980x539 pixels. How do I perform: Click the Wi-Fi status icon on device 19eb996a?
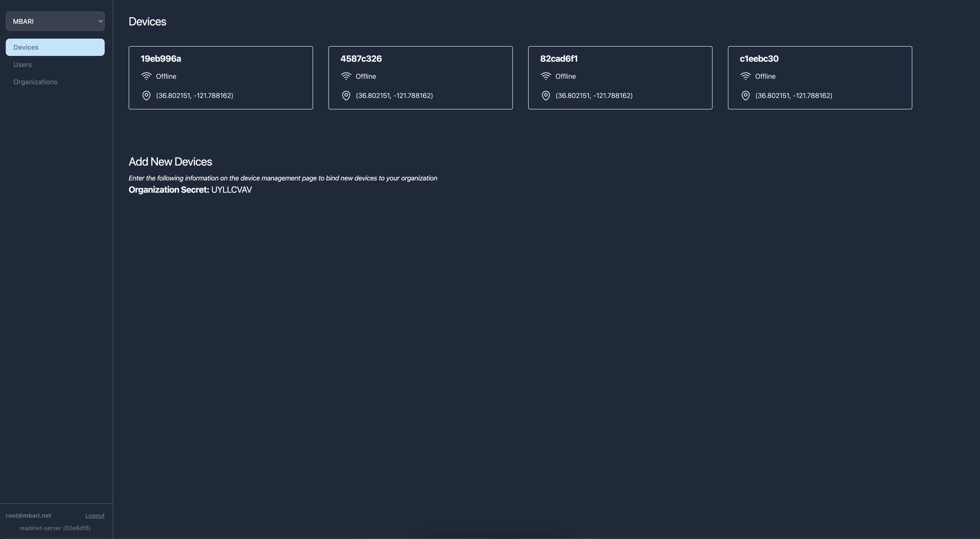pos(147,76)
